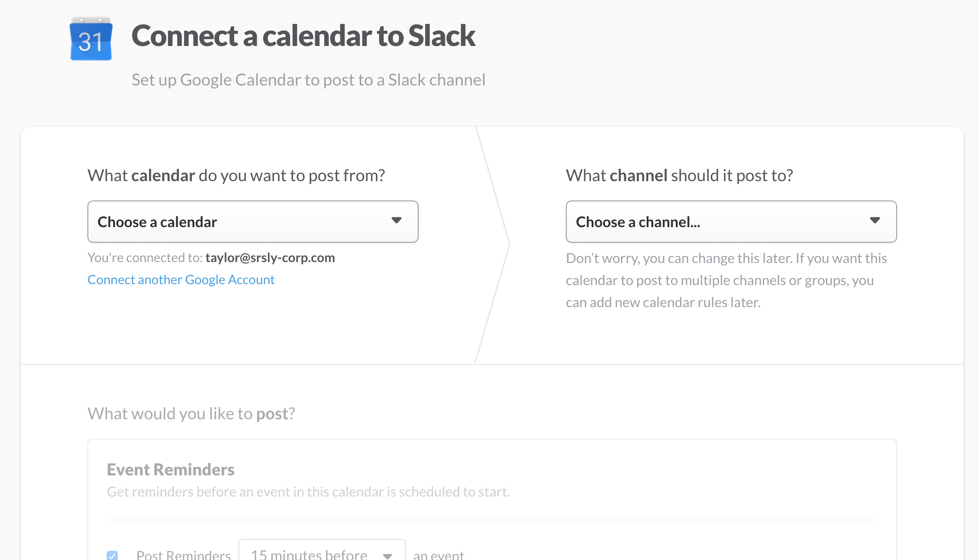Open the 15 minutes before dropdown
This screenshot has width=979, height=560.
pyautogui.click(x=322, y=550)
